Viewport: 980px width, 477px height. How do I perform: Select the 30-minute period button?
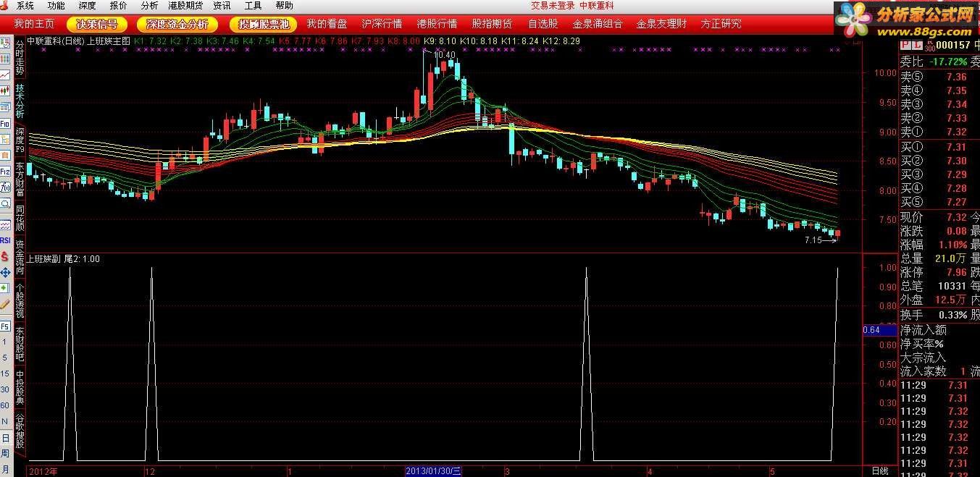(x=5, y=389)
